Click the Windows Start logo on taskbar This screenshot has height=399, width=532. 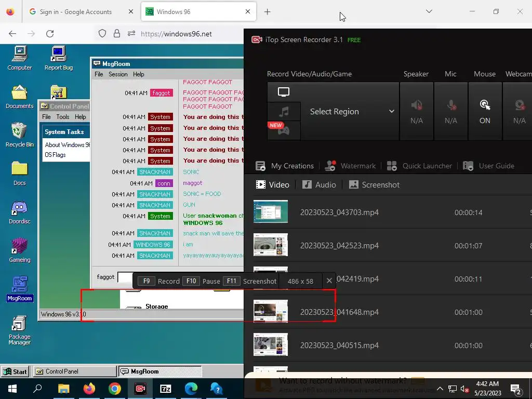coord(12,389)
